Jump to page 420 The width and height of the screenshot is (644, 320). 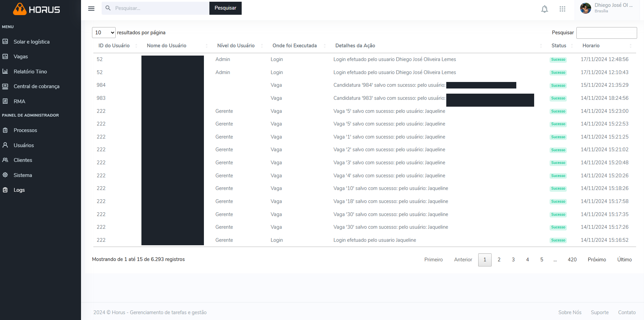coord(572,260)
